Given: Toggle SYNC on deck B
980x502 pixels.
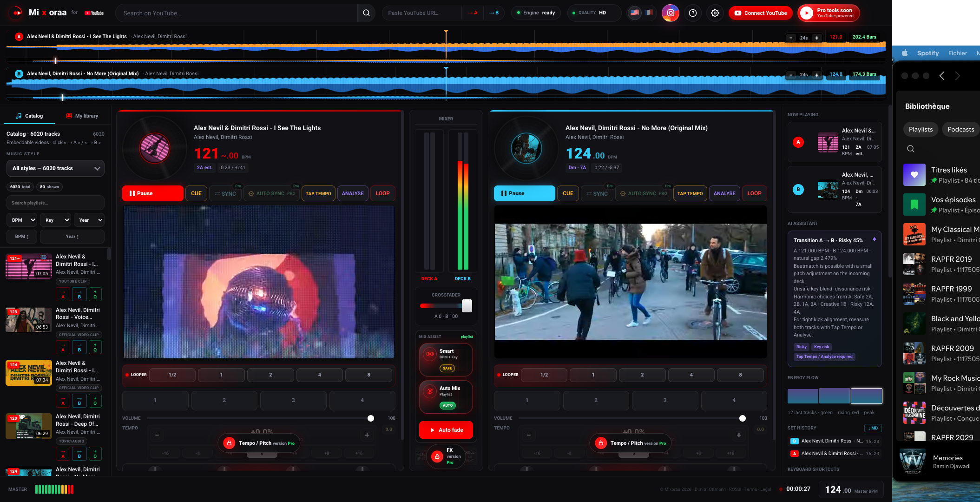Looking at the screenshot, I should (597, 193).
